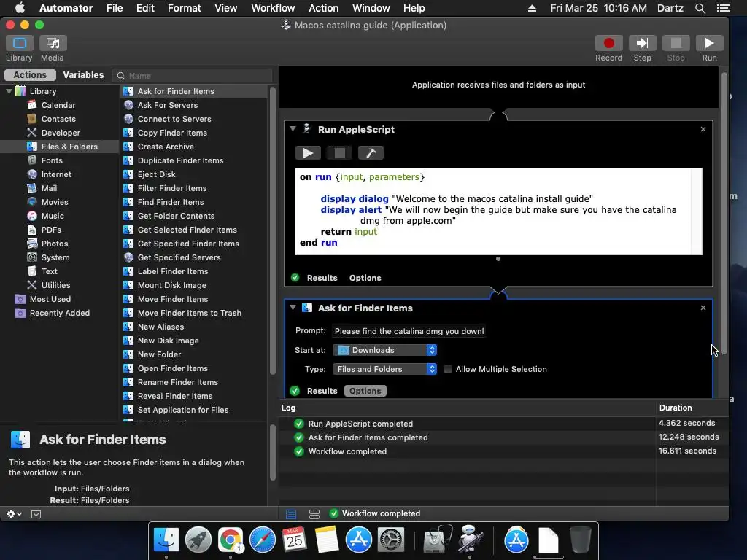Screen dimensions: 747x560
Task: Open Google Chrome from the Dock
Action: click(x=230, y=540)
